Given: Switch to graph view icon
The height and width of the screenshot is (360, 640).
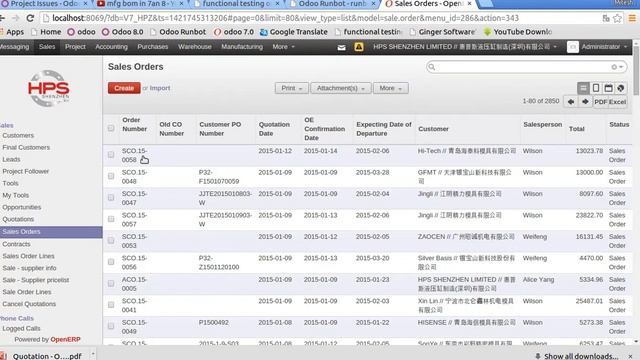Looking at the screenshot, I should pos(621,88).
